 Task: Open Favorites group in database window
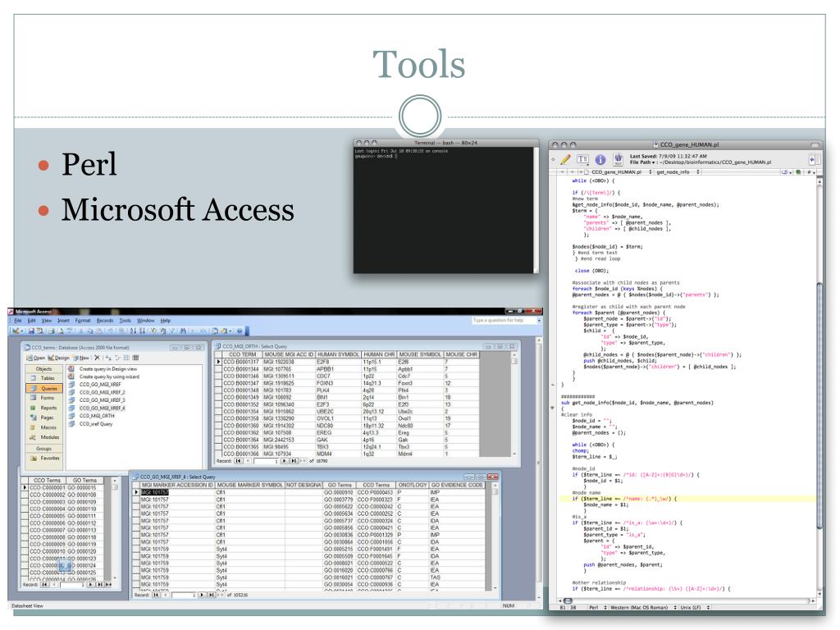coord(44,459)
